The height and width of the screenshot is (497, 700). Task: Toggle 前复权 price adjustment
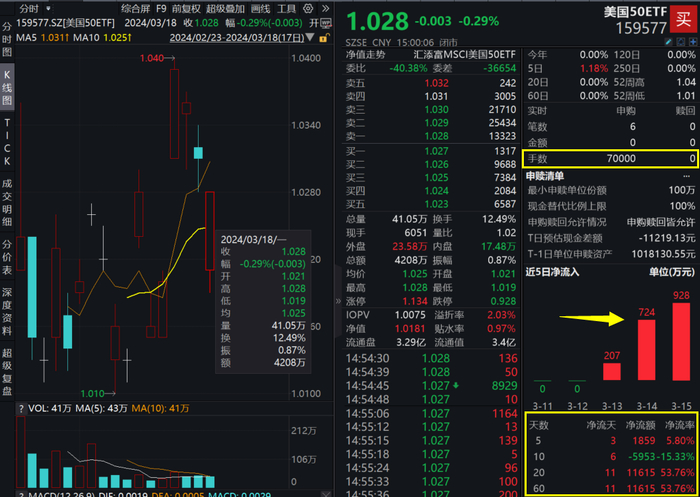click(186, 9)
